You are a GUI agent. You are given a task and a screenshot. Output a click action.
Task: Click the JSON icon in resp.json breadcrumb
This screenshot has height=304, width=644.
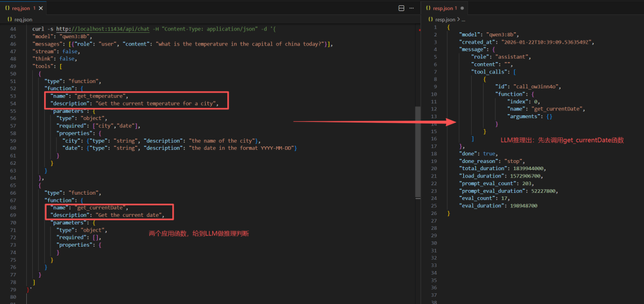(429, 20)
